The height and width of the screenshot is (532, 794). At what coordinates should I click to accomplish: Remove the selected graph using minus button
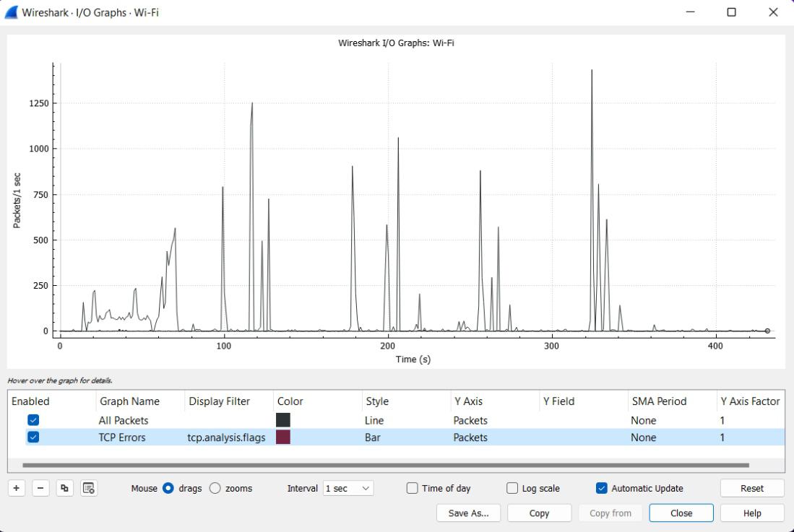tap(40, 488)
